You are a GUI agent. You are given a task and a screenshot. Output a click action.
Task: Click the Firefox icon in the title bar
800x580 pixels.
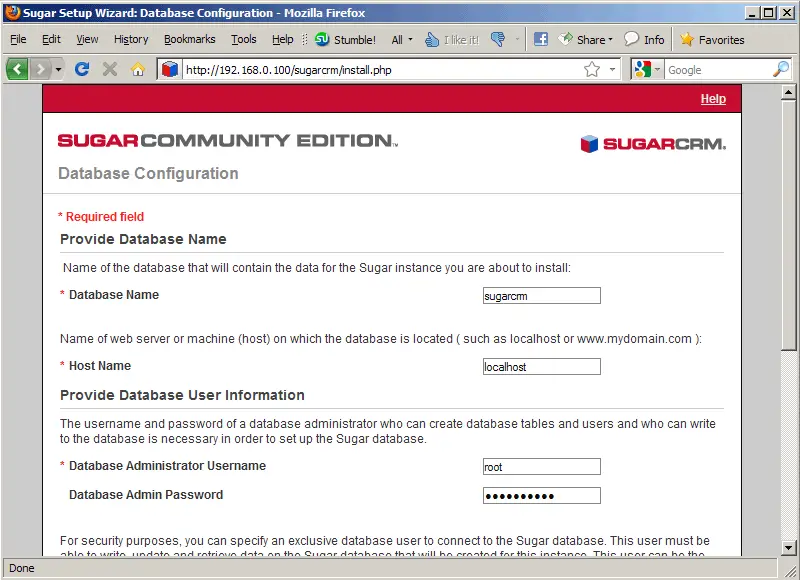click(12, 12)
